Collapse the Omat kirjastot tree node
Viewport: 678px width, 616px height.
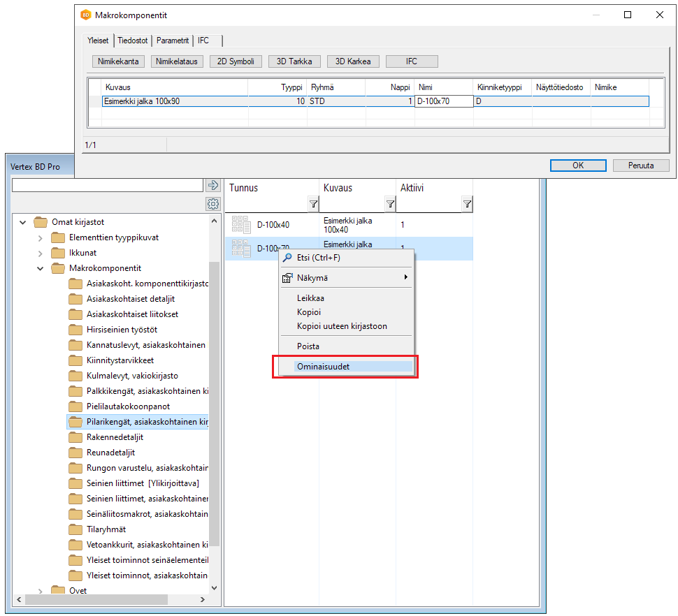pyautogui.click(x=24, y=222)
